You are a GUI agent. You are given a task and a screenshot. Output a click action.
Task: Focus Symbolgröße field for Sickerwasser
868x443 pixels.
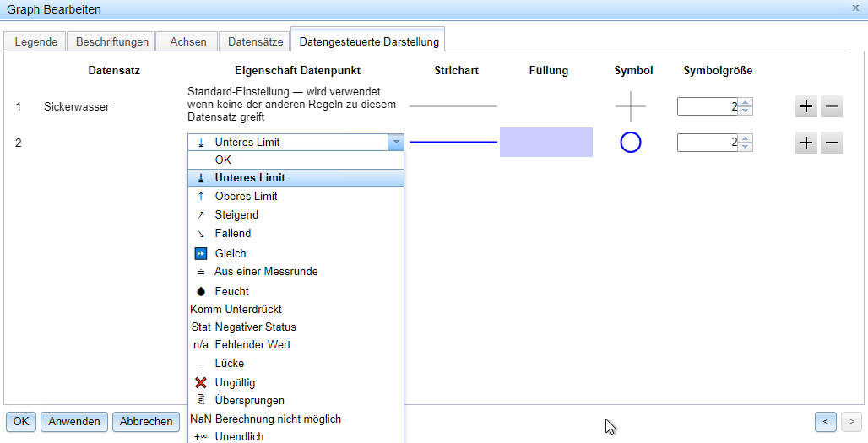click(708, 106)
